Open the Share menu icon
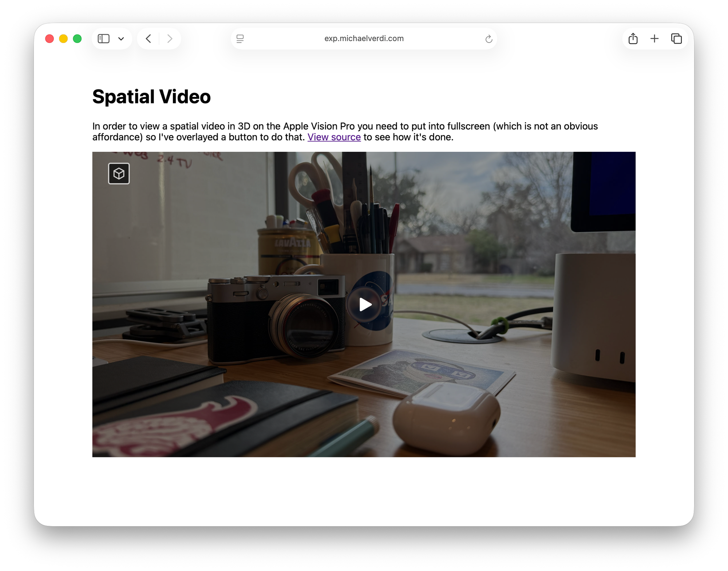This screenshot has width=728, height=571. 633,39
